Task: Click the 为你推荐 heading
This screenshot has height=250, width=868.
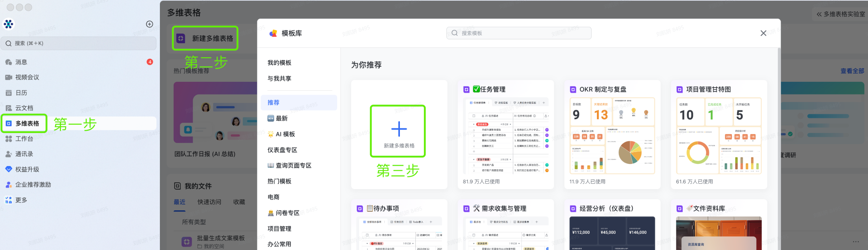Action: click(366, 65)
